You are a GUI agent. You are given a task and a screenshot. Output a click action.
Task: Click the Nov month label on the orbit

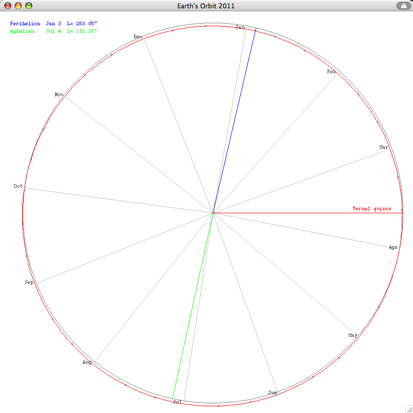point(59,95)
